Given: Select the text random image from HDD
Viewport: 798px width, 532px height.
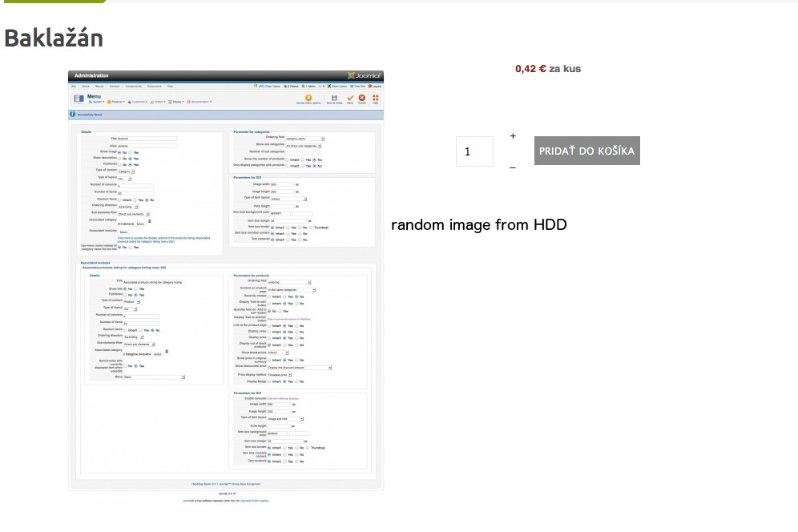Looking at the screenshot, I should pyautogui.click(x=479, y=224).
